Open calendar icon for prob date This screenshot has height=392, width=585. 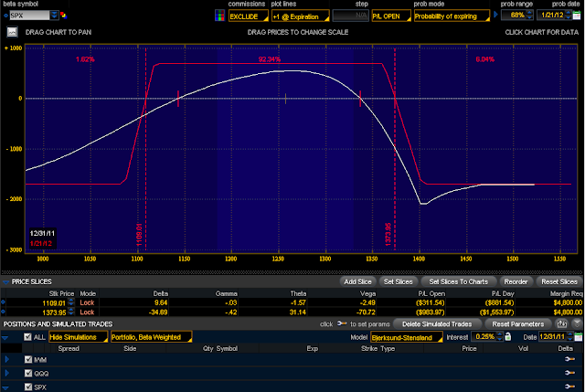(x=577, y=16)
